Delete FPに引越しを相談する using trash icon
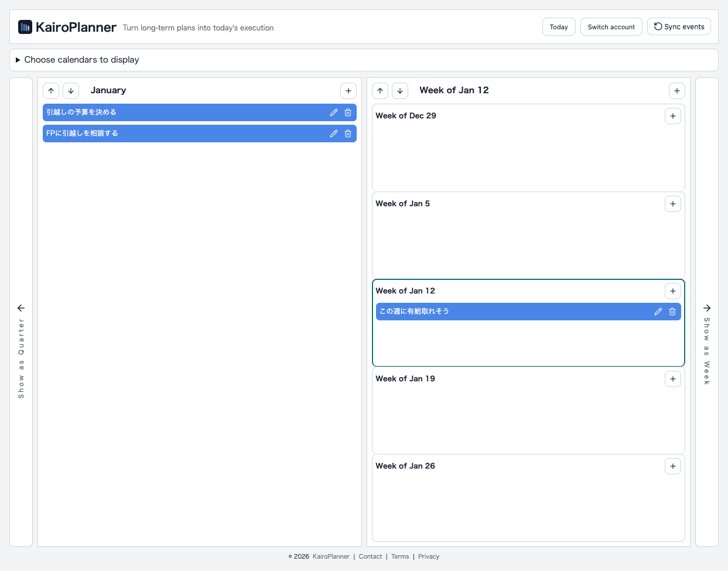This screenshot has height=571, width=728. pyautogui.click(x=348, y=134)
